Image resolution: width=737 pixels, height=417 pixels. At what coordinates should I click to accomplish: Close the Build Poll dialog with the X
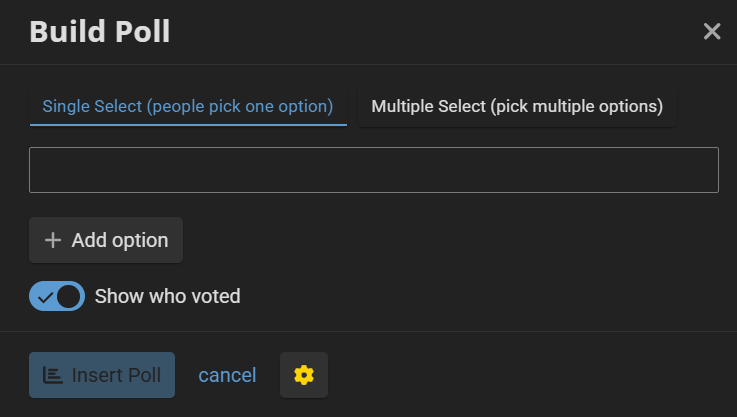[712, 31]
